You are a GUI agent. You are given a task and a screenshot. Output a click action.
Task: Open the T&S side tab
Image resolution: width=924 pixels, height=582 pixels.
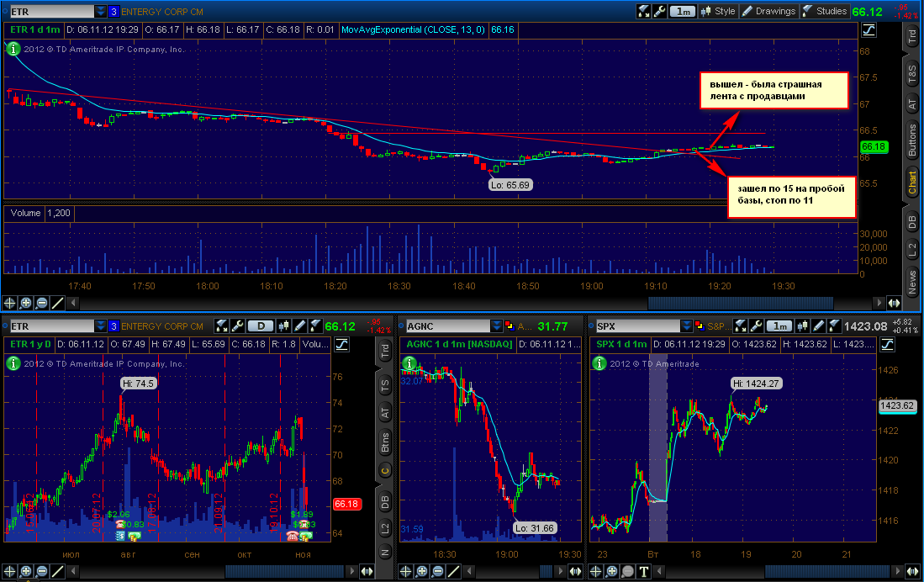click(x=911, y=75)
